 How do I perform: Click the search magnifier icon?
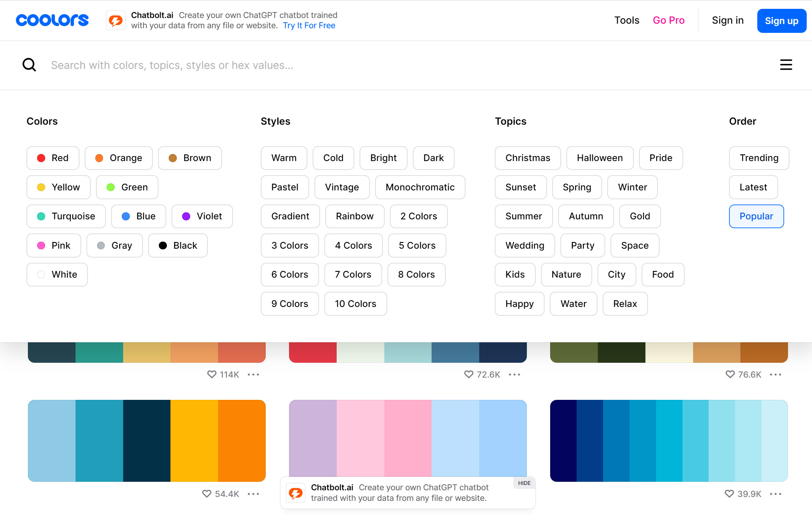(x=29, y=65)
